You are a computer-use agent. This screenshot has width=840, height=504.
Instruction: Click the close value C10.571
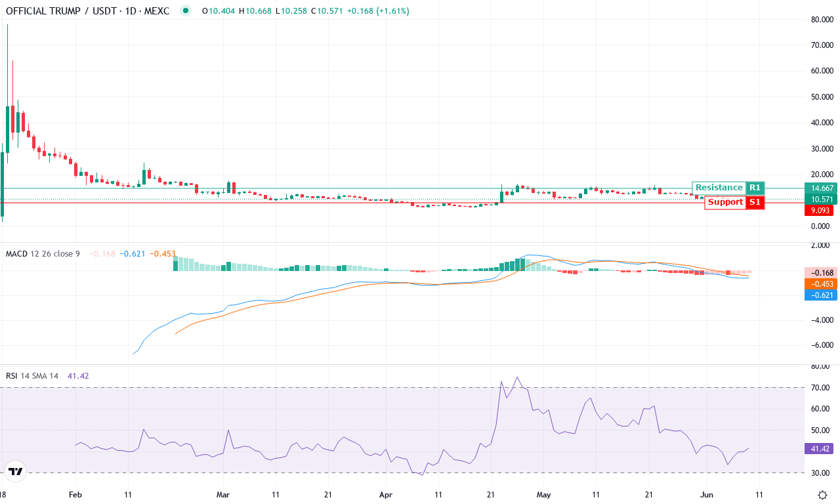pyautogui.click(x=327, y=11)
